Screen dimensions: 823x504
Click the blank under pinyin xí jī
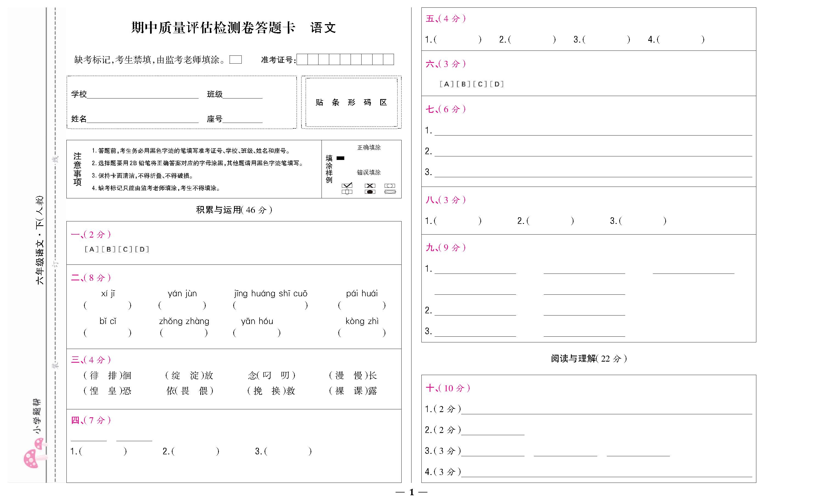pos(108,305)
